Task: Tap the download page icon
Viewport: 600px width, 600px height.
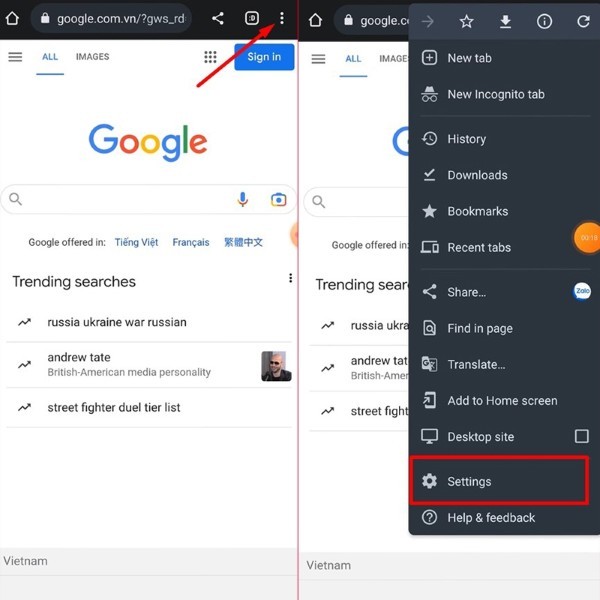Action: [505, 21]
